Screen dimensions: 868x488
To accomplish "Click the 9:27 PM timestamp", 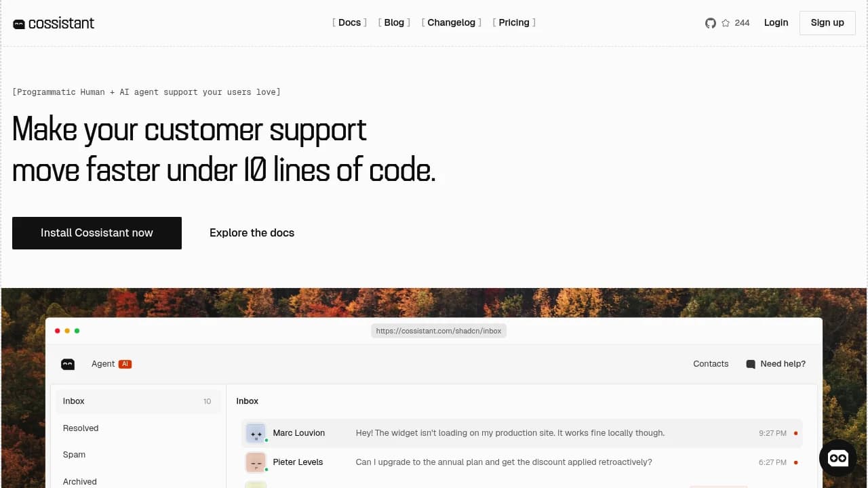I will click(772, 433).
